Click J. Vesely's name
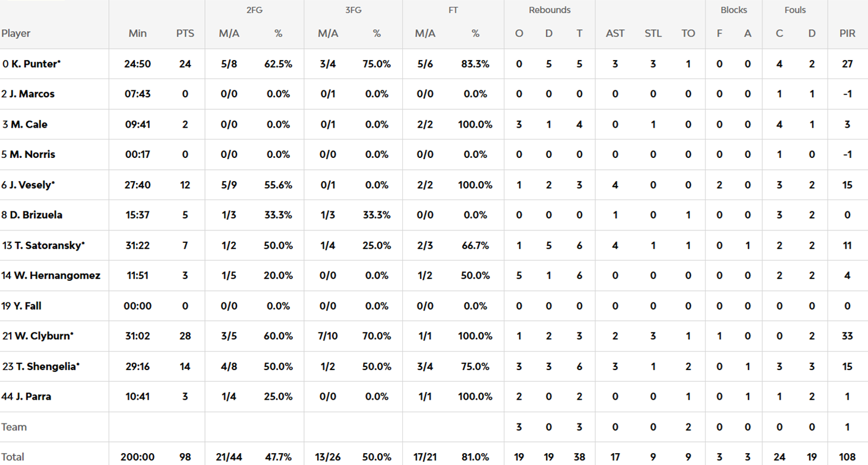 pos(31,185)
